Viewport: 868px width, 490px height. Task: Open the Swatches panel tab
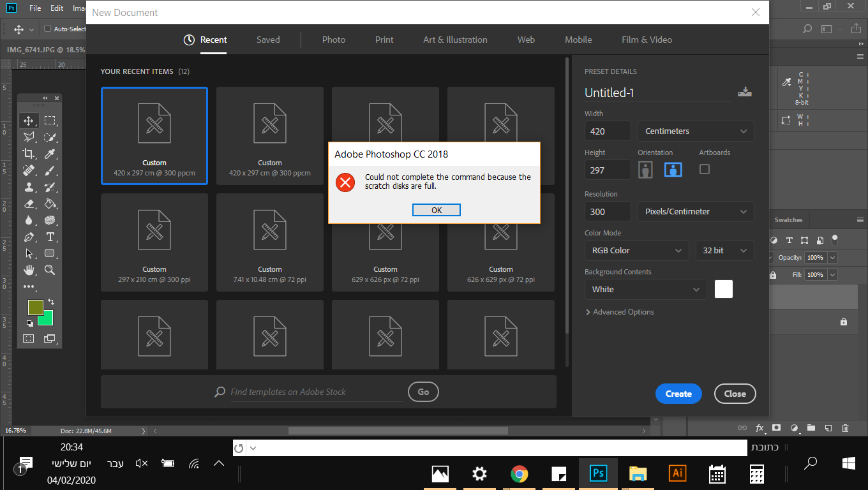[788, 220]
